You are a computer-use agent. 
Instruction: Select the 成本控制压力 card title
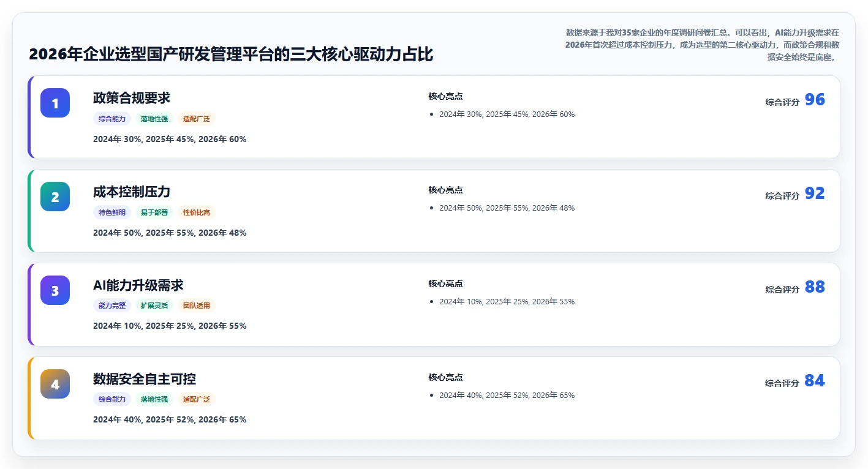pos(132,192)
